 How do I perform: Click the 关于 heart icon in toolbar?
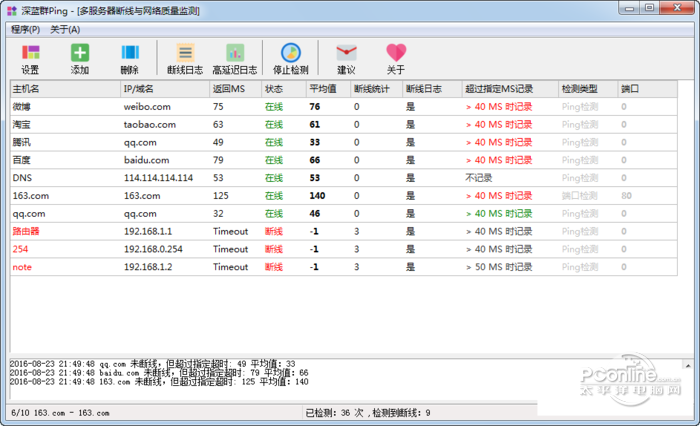tap(396, 52)
